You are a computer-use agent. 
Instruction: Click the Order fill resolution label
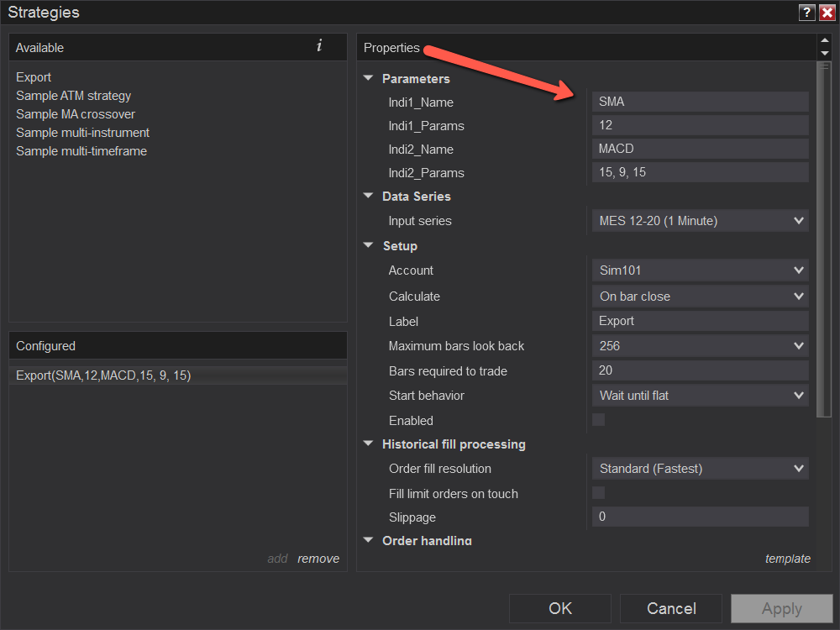440,469
